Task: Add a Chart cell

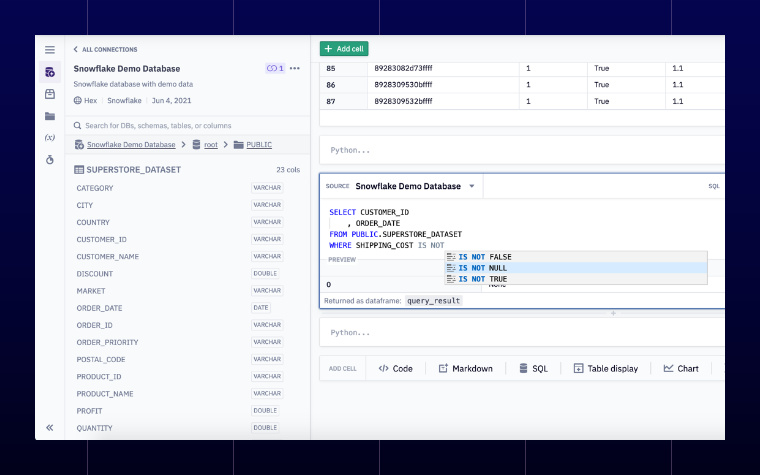Action: pyautogui.click(x=681, y=368)
